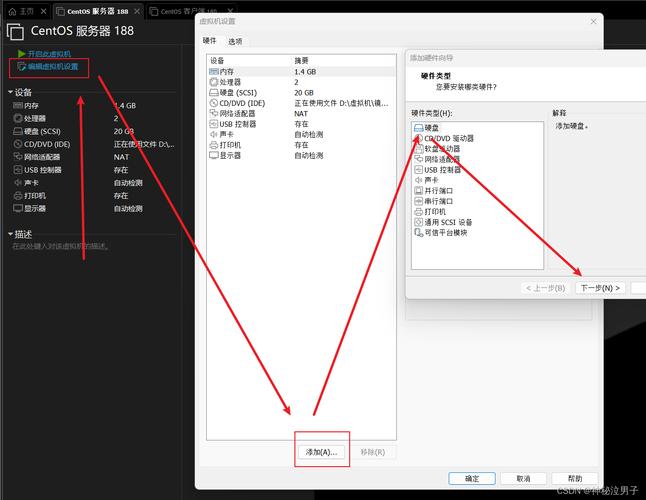Screen dimensions: 646x500
Task: Close the 虚拟机设置 dialog window
Action: [593, 21]
